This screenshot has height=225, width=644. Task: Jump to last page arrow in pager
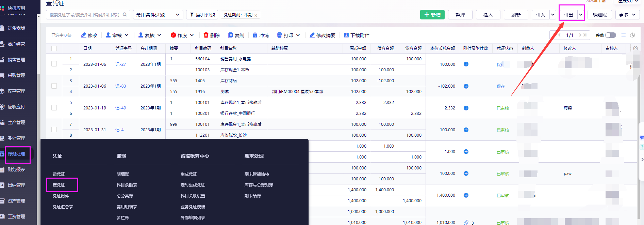pos(585,35)
